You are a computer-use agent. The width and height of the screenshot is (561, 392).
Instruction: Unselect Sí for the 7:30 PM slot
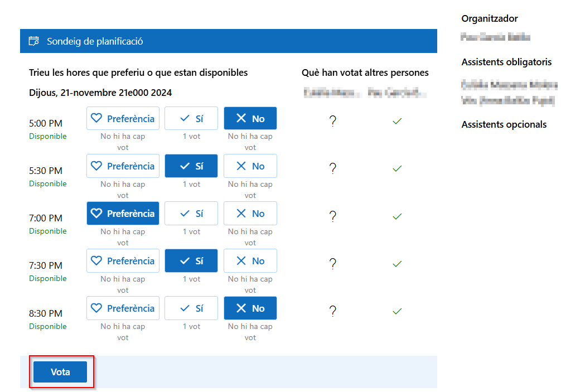pyautogui.click(x=191, y=261)
